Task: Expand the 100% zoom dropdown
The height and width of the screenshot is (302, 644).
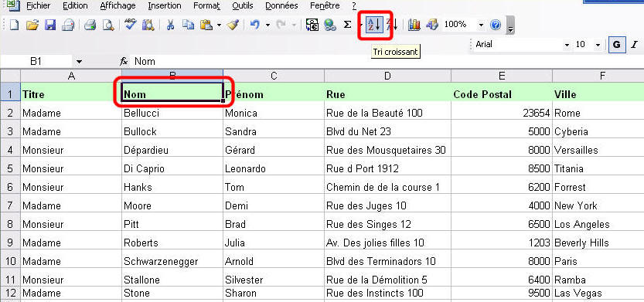Action: 481,25
